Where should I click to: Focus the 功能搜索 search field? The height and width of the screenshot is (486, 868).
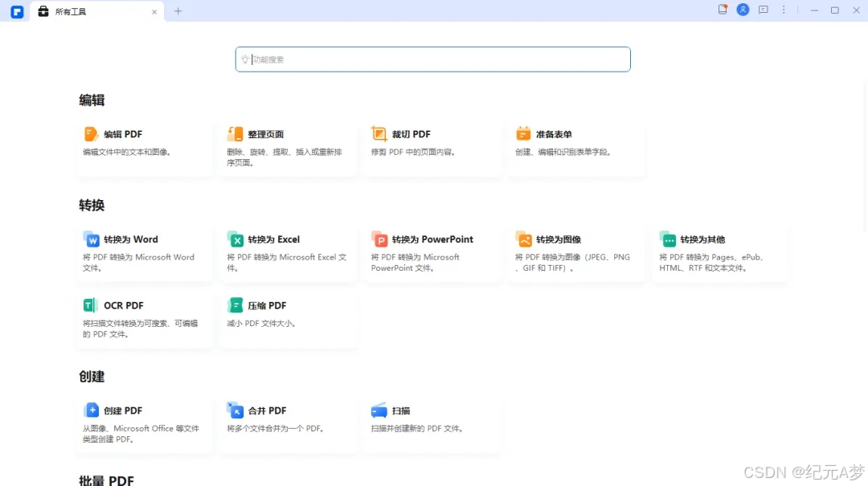coord(433,59)
